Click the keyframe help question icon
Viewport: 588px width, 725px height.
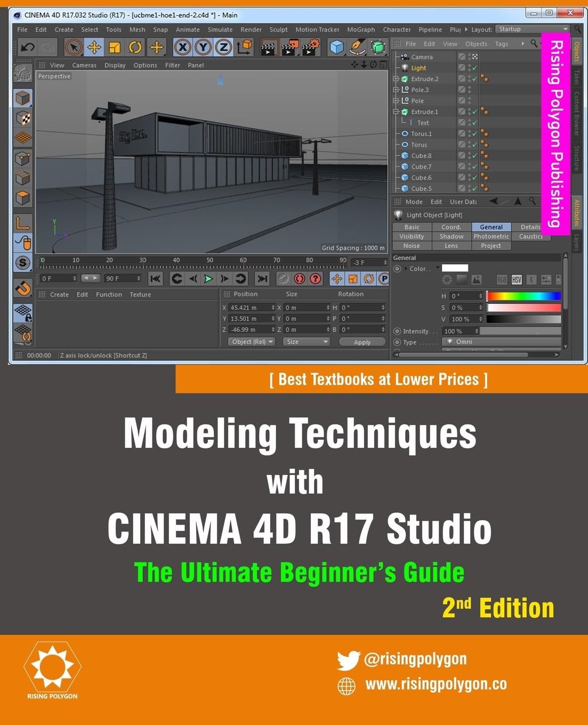316,278
